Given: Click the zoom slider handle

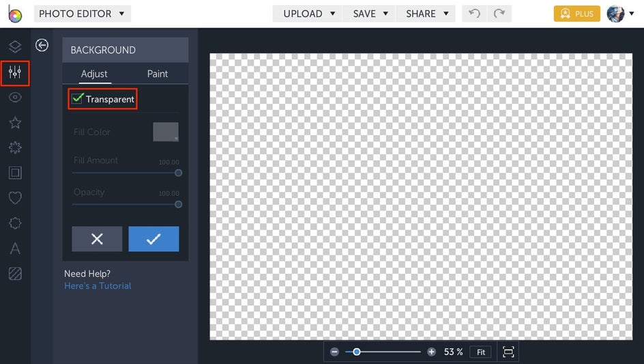Looking at the screenshot, I should [x=357, y=352].
